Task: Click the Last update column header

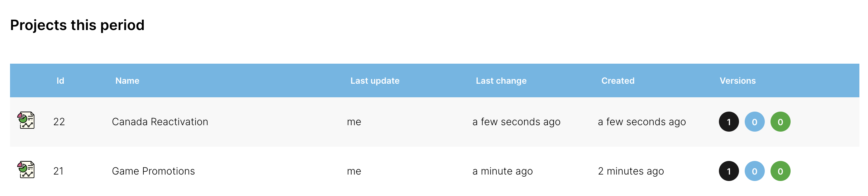Action: click(x=375, y=81)
